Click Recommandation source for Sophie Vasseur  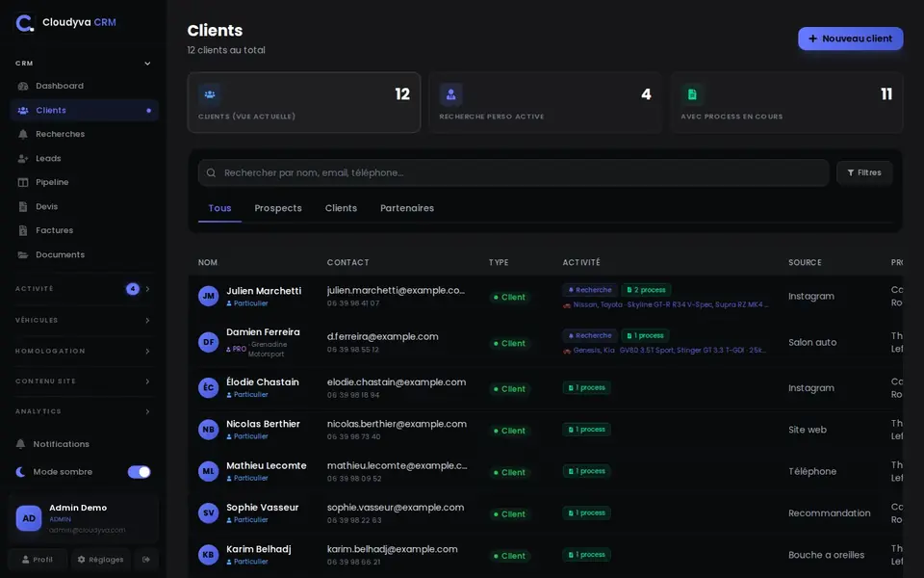[830, 513]
